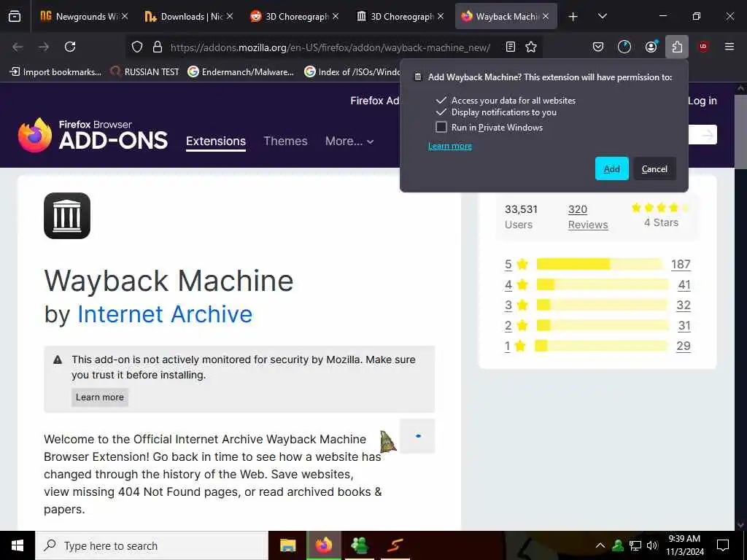Click Learn more under security warning
The image size is (747, 560).
99,397
